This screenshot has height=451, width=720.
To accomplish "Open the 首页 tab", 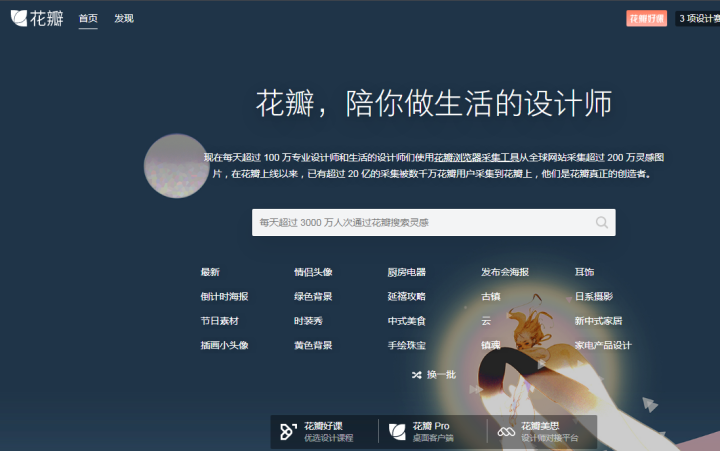I will pos(88,18).
